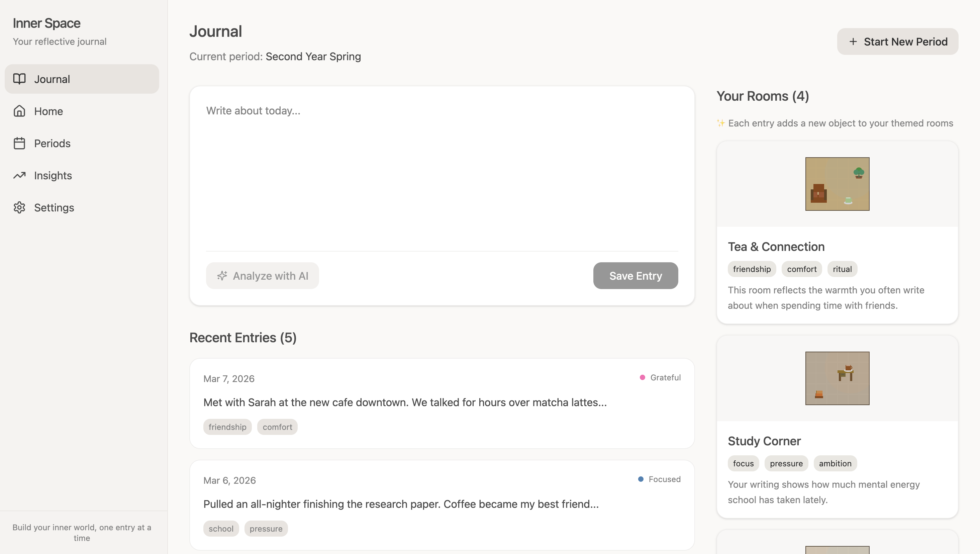Click the Home house icon
The height and width of the screenshot is (554, 980).
tap(19, 111)
